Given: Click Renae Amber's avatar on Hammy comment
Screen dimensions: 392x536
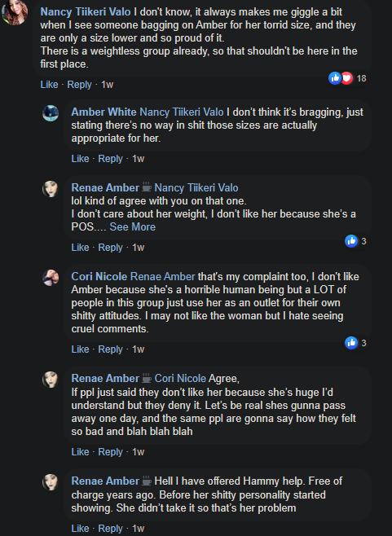Looking at the screenshot, I should point(51,482).
